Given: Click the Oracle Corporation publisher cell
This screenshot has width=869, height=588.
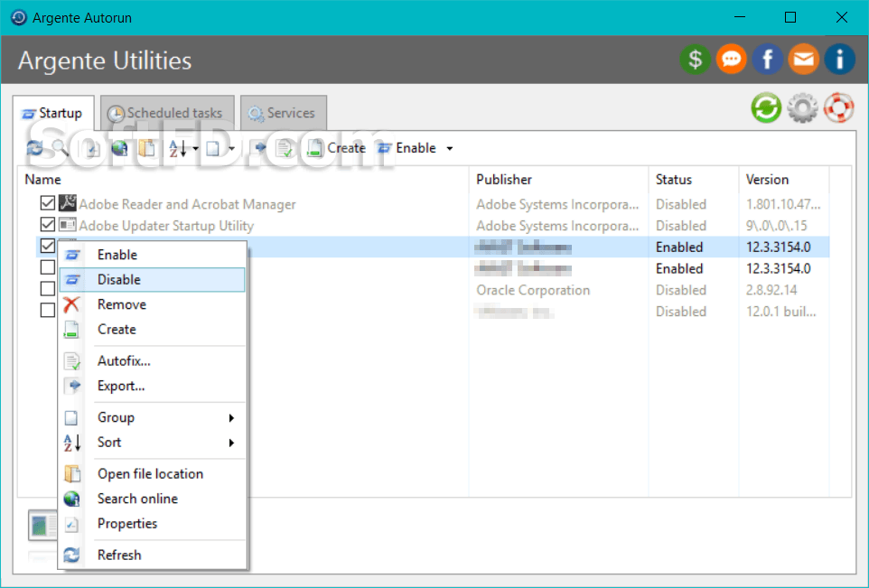Looking at the screenshot, I should tap(533, 291).
